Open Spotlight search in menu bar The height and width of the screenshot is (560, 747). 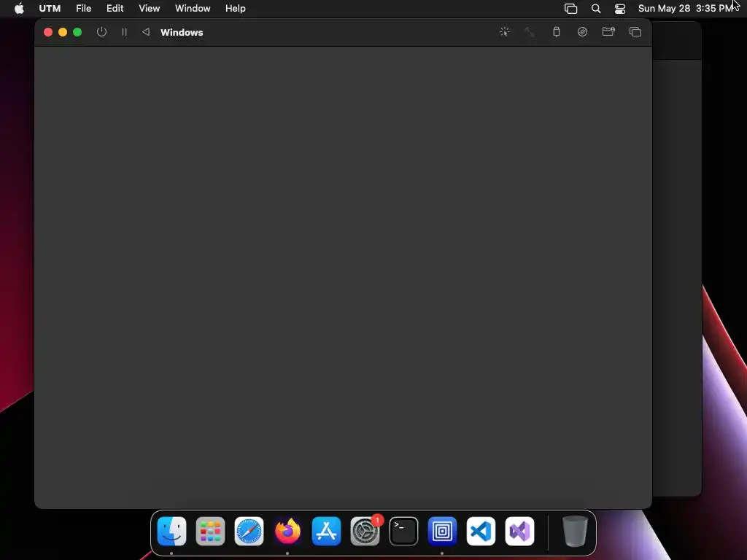[x=595, y=8]
